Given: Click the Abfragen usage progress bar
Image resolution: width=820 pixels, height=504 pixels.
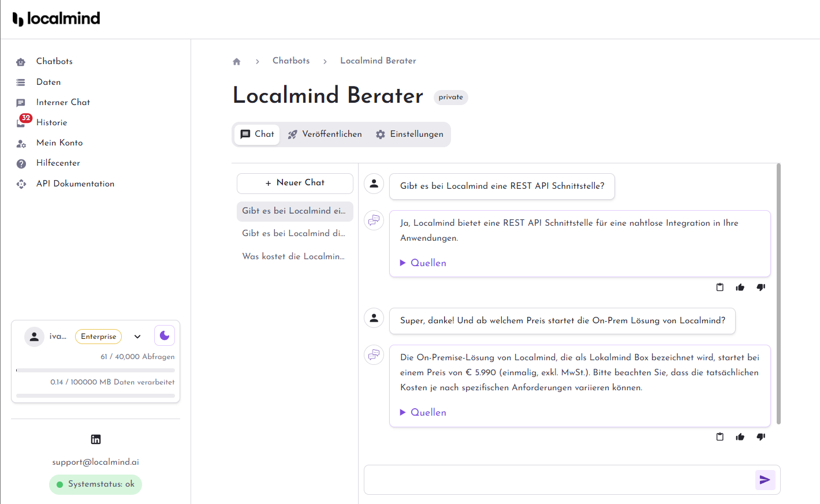Looking at the screenshot, I should (x=95, y=370).
